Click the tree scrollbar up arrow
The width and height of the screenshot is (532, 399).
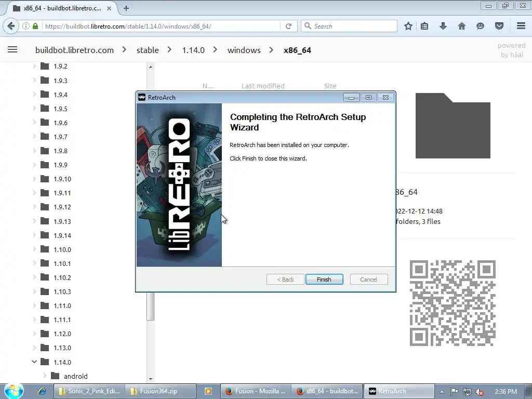(151, 67)
